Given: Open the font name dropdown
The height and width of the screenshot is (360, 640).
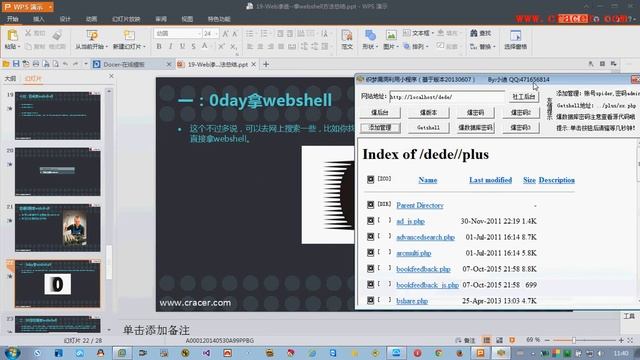Looking at the screenshot, I should tap(199, 33).
